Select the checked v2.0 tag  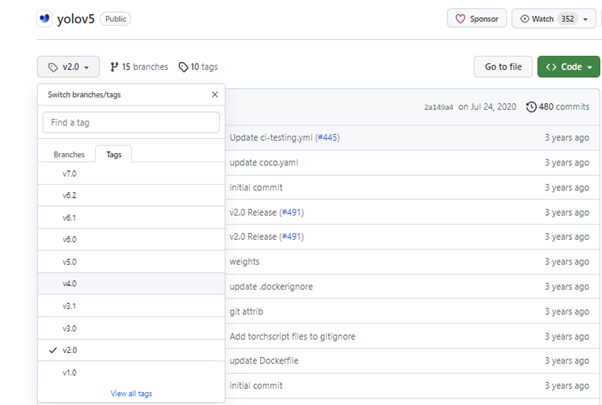(x=131, y=350)
